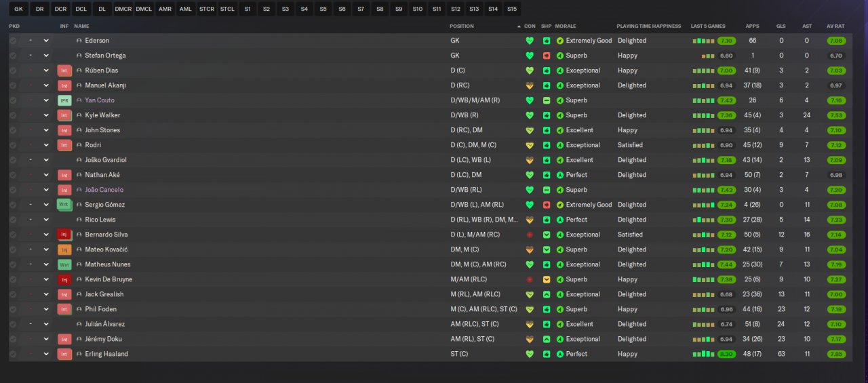Select the DCR position slot
The width and height of the screenshot is (868, 383).
coord(60,9)
